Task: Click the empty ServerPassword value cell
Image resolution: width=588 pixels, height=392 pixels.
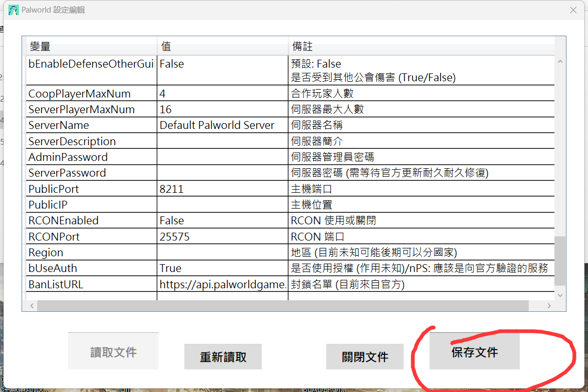Action: click(x=223, y=173)
